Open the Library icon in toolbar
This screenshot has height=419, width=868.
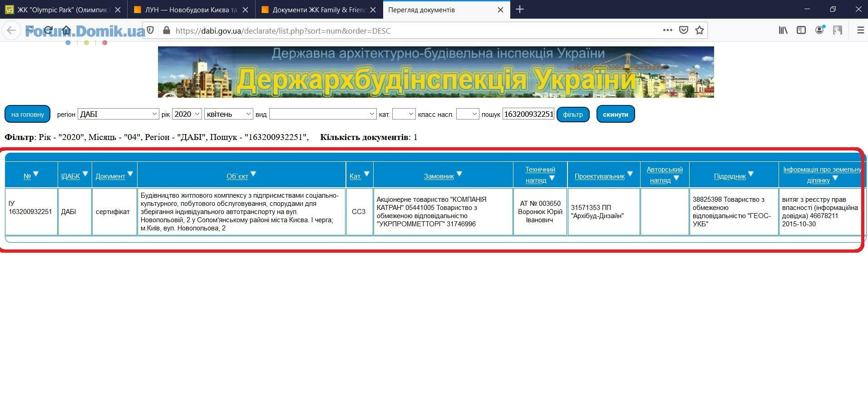[x=783, y=30]
